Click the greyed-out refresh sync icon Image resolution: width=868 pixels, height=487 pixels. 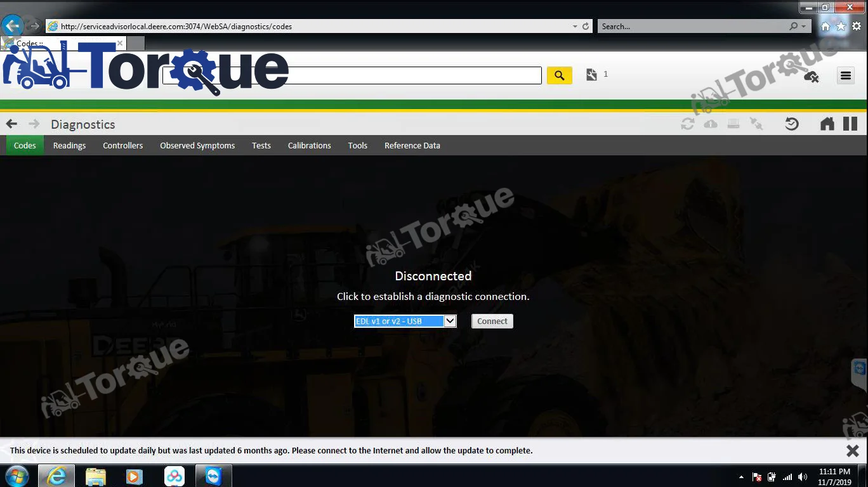pos(687,124)
